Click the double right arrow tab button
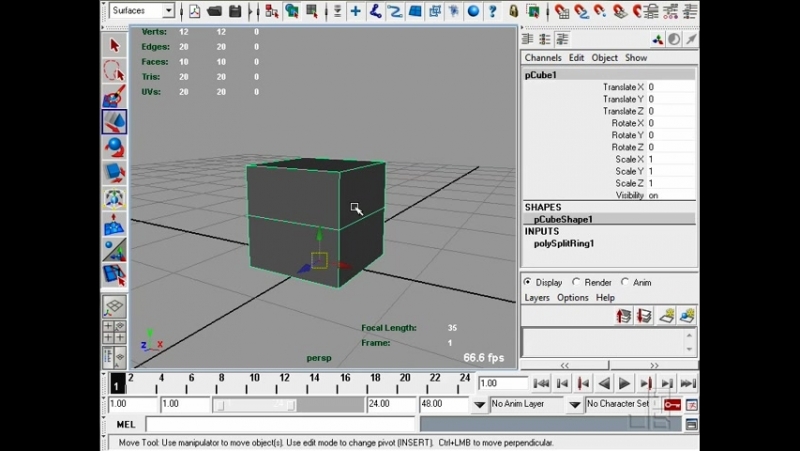The image size is (800, 451). [654, 365]
